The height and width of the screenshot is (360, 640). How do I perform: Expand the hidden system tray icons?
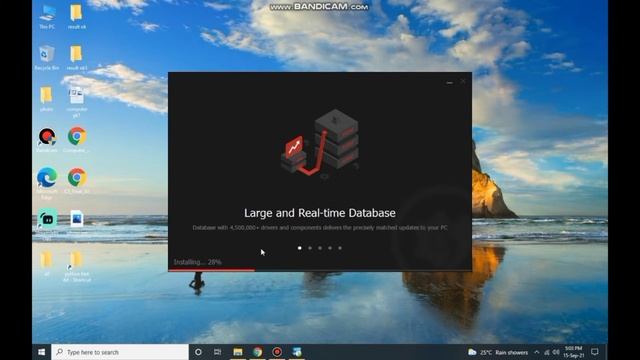point(537,352)
